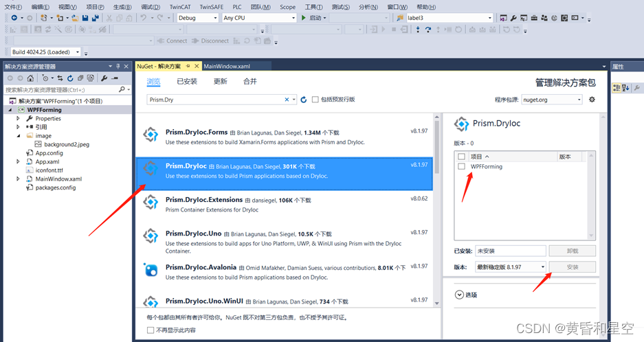644x342 pixels.
Task: Click Show All Files icon
Action: (x=91, y=78)
